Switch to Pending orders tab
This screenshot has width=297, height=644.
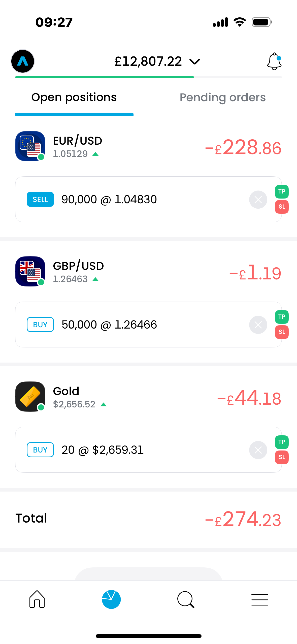[222, 98]
